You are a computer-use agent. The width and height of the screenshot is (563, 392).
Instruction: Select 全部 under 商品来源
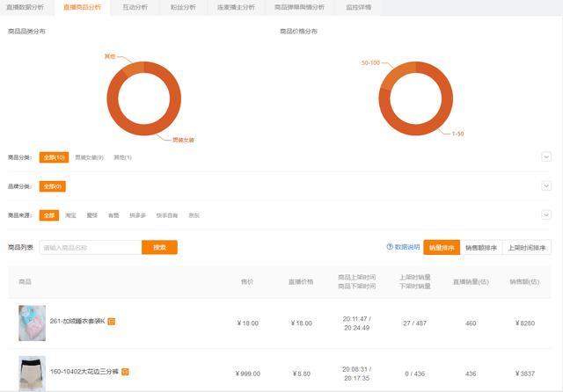coord(49,215)
